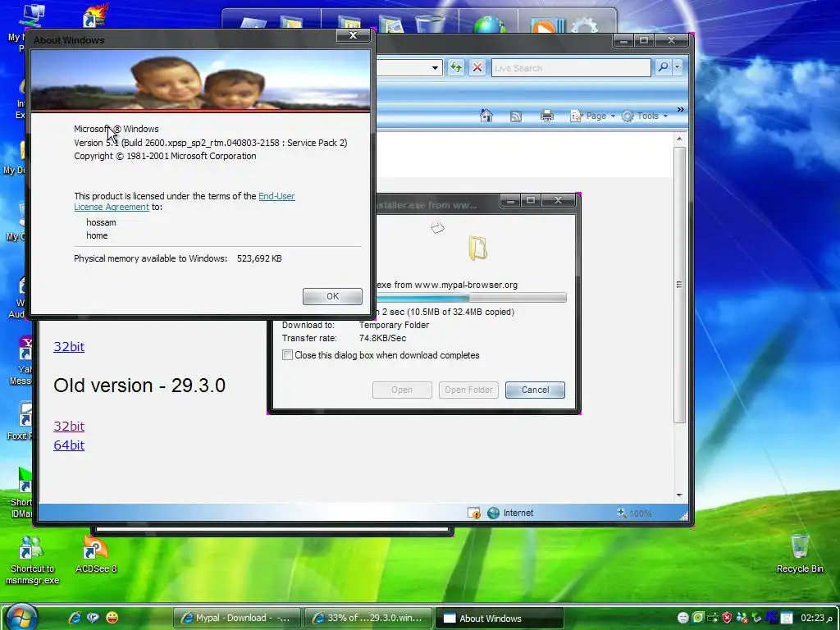The height and width of the screenshot is (630, 840).
Task: Click the Yahoo Messenger smiley quick launch icon
Action: pos(112,618)
